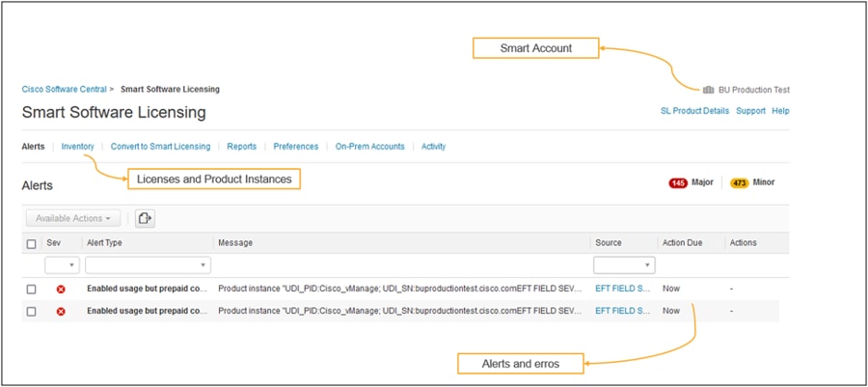Switch to the Alerts tab

tap(33, 147)
